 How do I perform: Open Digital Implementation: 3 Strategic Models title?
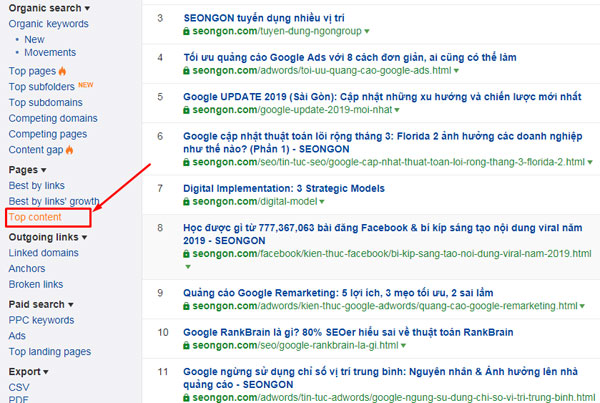pos(284,188)
